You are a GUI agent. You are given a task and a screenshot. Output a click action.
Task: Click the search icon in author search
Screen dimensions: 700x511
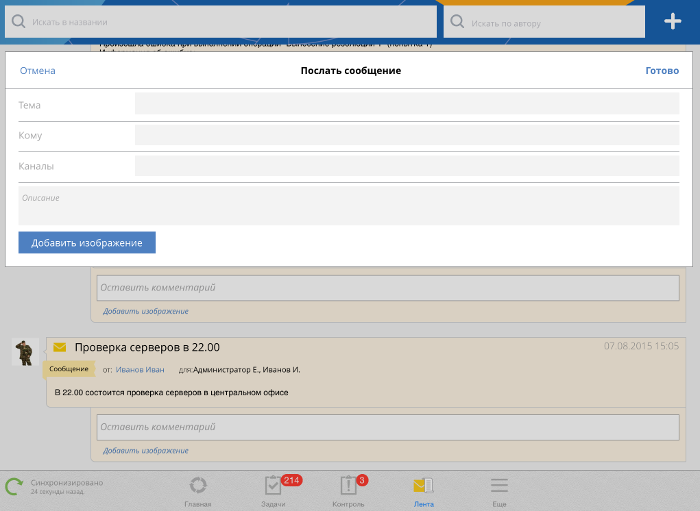pos(457,21)
